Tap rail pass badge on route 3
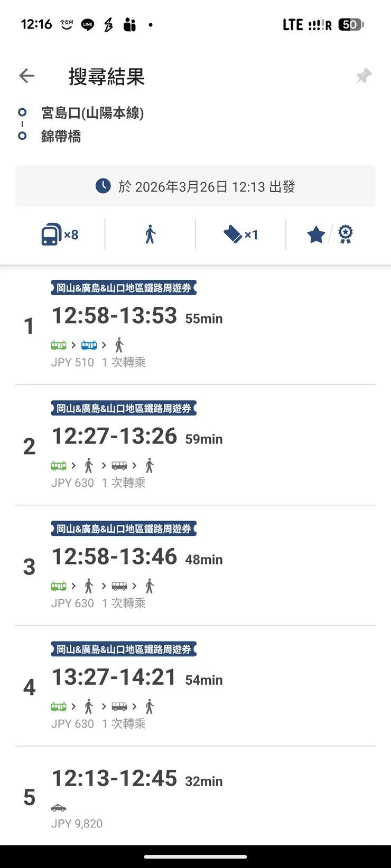Screen dimensions: 391x868 point(124,529)
